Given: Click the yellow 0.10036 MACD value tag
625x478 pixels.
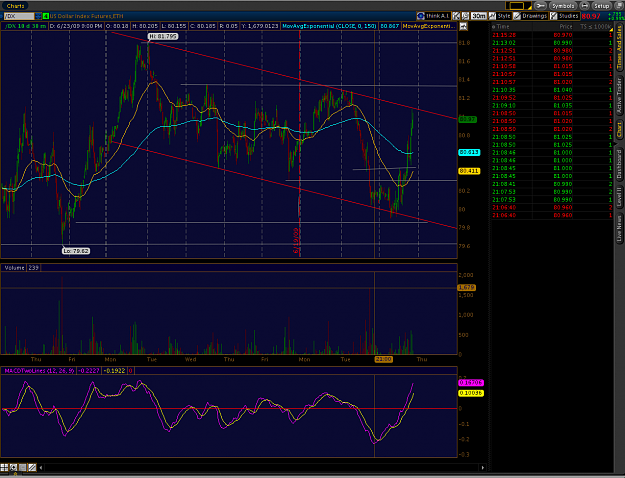Looking at the screenshot, I should [x=471, y=393].
